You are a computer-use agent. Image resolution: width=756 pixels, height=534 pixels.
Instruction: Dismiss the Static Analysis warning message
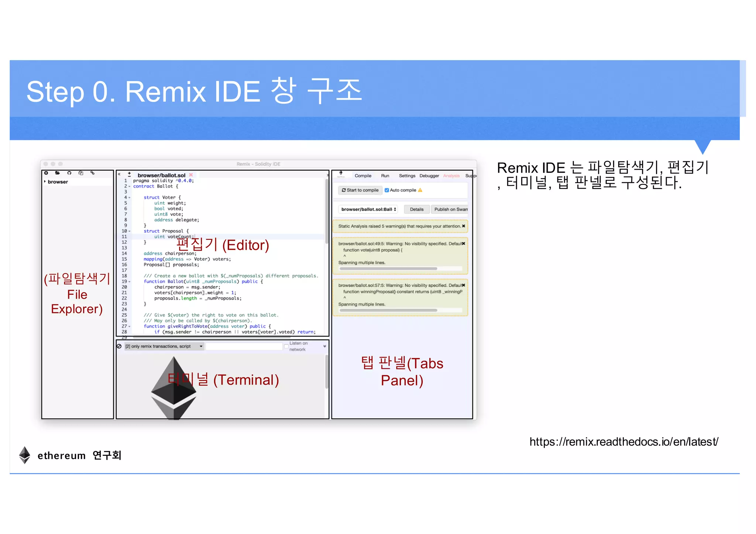pyautogui.click(x=464, y=226)
